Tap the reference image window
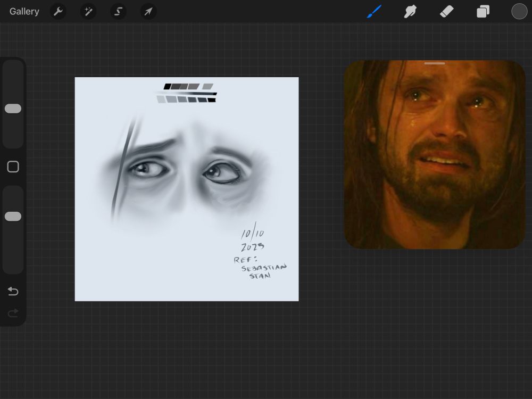The width and height of the screenshot is (532, 399). (435, 155)
